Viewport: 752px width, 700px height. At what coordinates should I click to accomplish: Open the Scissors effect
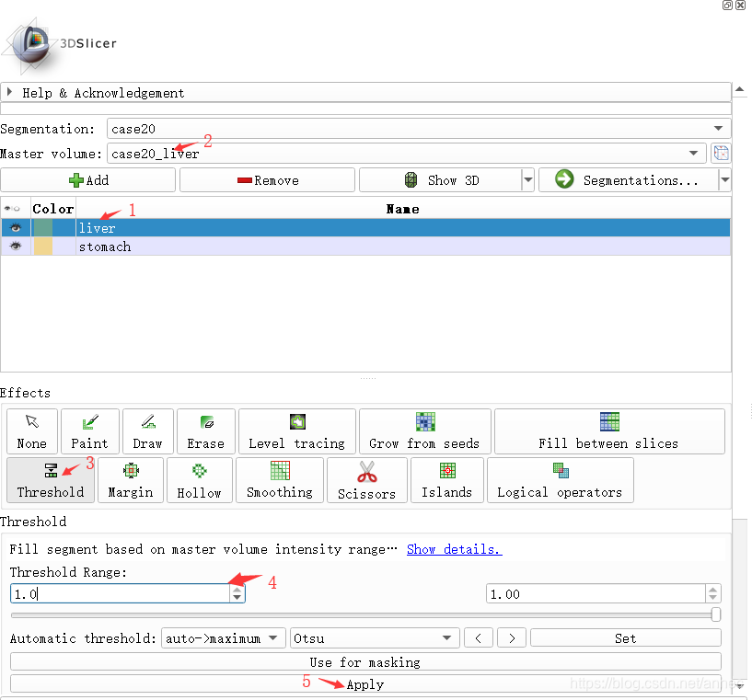click(x=367, y=480)
